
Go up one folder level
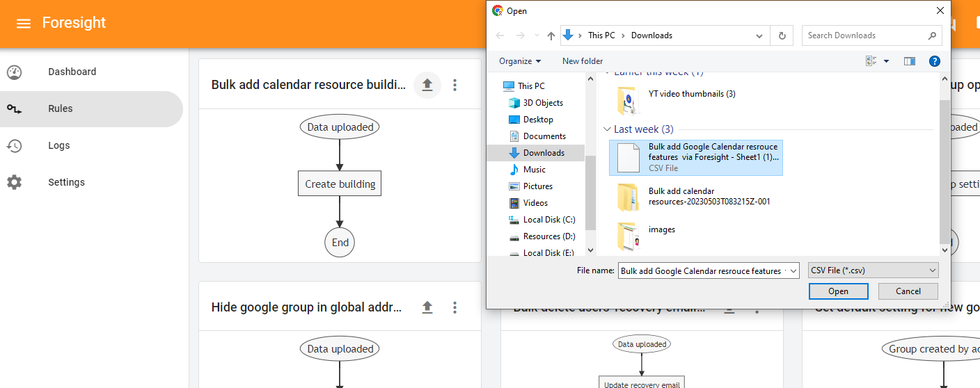pos(551,35)
